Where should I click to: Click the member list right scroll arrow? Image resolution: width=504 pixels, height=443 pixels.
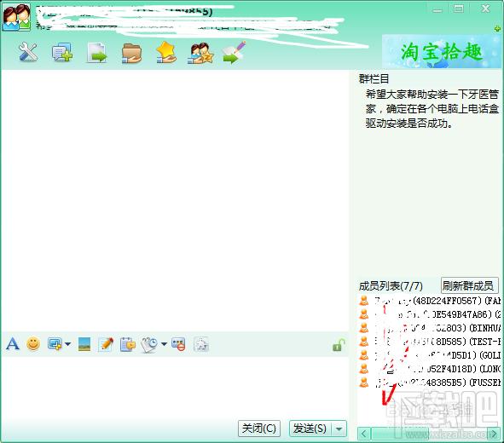click(495, 434)
